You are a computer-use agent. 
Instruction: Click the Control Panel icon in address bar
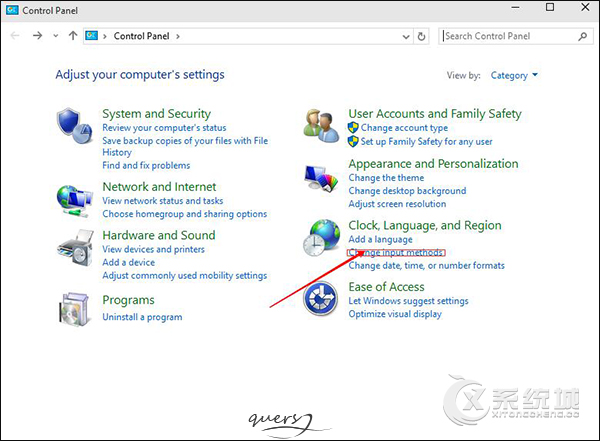pyautogui.click(x=92, y=36)
